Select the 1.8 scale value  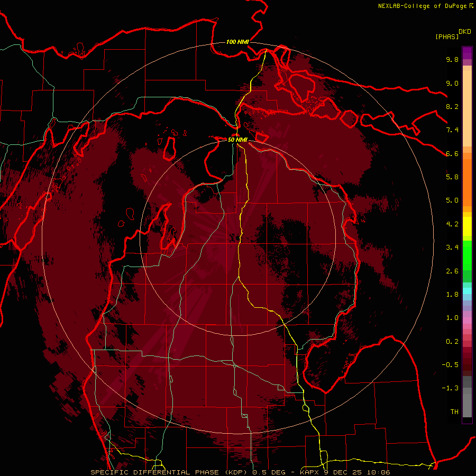point(452,295)
